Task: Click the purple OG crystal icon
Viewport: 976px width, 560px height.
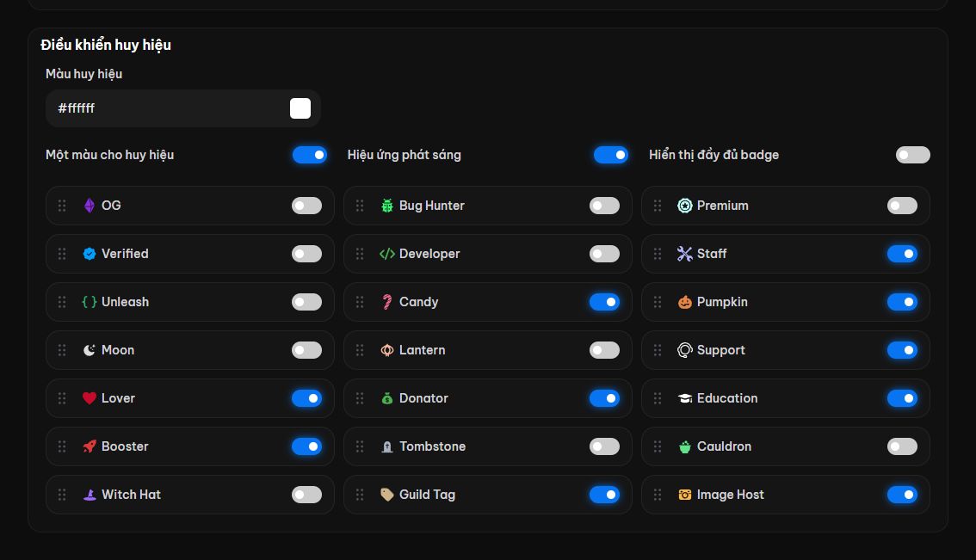Action: pyautogui.click(x=89, y=206)
